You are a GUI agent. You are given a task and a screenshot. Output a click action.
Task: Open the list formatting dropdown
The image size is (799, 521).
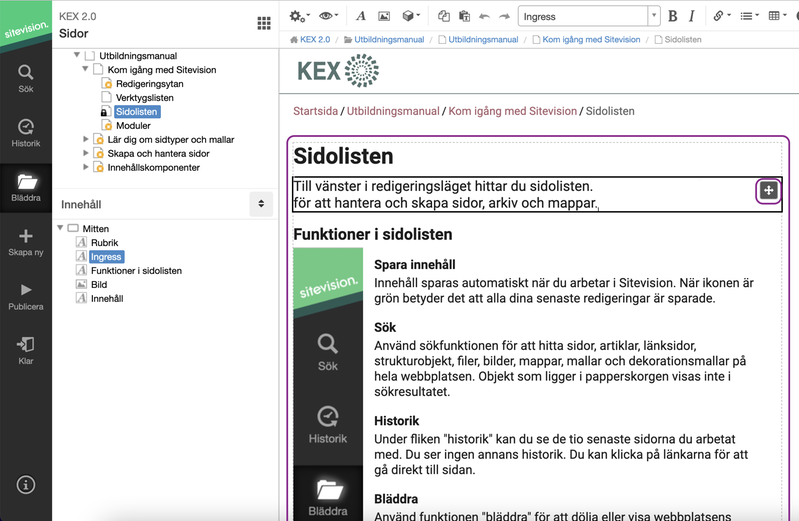[749, 16]
